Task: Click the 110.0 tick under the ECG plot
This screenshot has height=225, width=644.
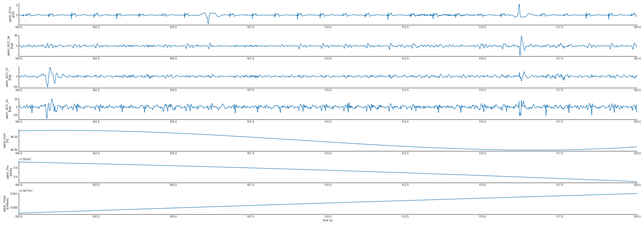Action: click(x=328, y=27)
